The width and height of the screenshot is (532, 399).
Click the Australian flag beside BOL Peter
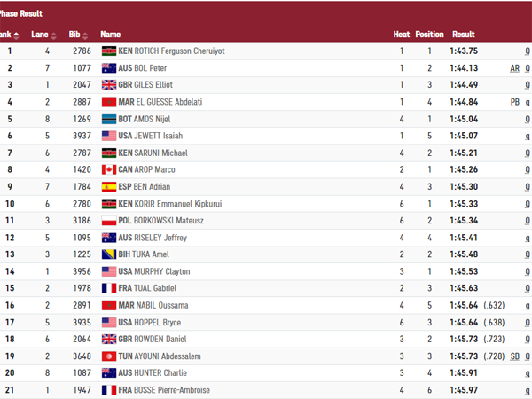click(110, 68)
